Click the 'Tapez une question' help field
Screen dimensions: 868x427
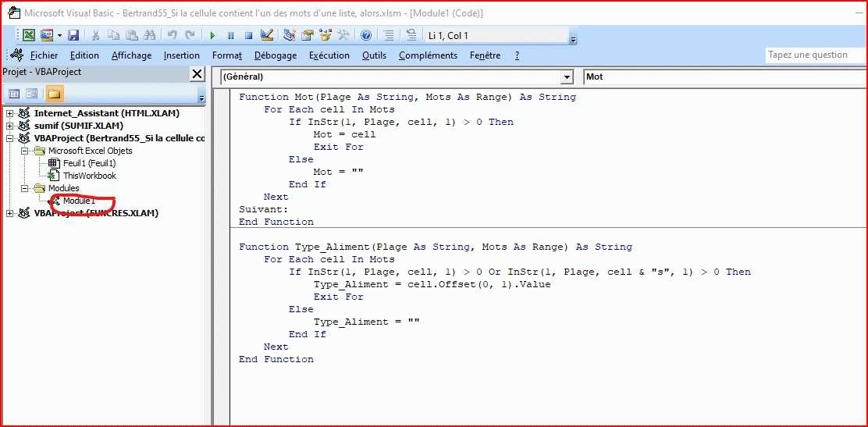tap(816, 55)
